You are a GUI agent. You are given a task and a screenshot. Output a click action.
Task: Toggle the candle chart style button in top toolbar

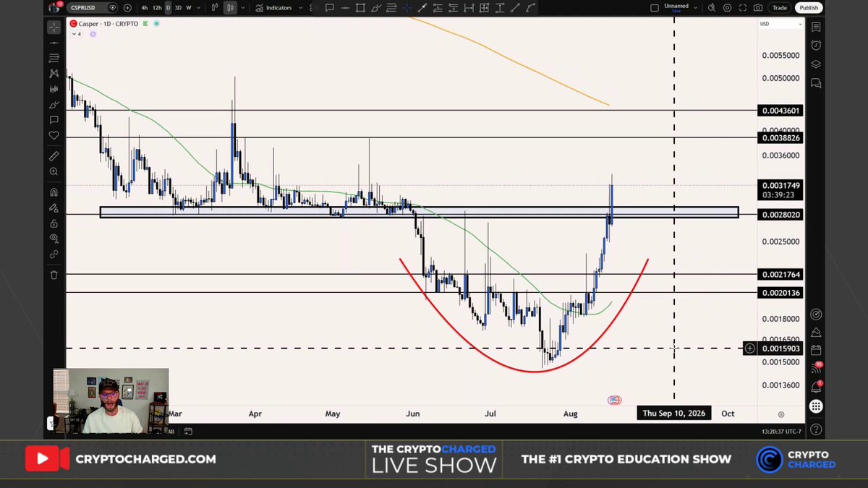coord(231,8)
